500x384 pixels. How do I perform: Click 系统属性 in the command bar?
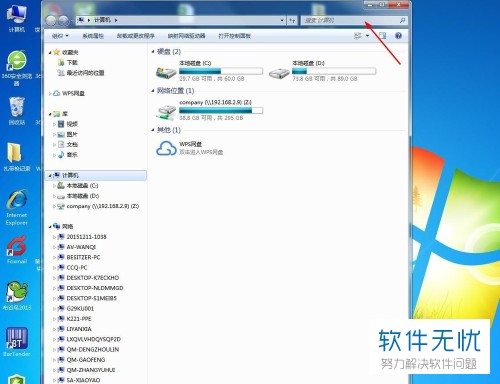pos(93,36)
